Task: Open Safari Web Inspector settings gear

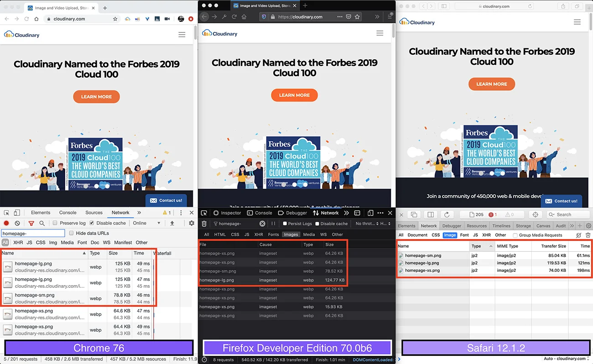Action: pos(588,226)
